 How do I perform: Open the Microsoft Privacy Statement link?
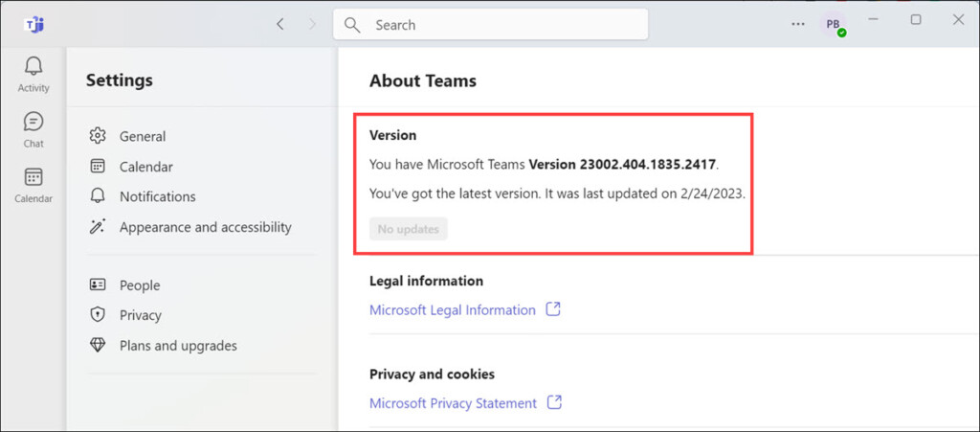tap(453, 403)
